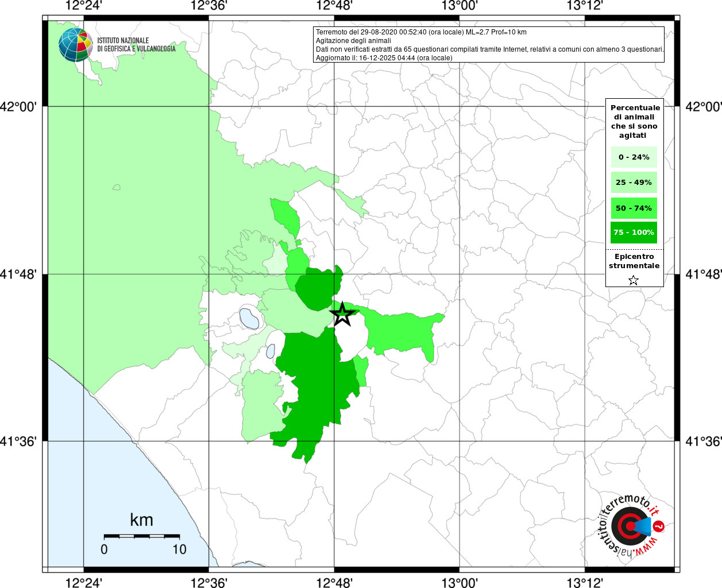Click the INGV globe logo
722x588 pixels.
click(x=75, y=45)
